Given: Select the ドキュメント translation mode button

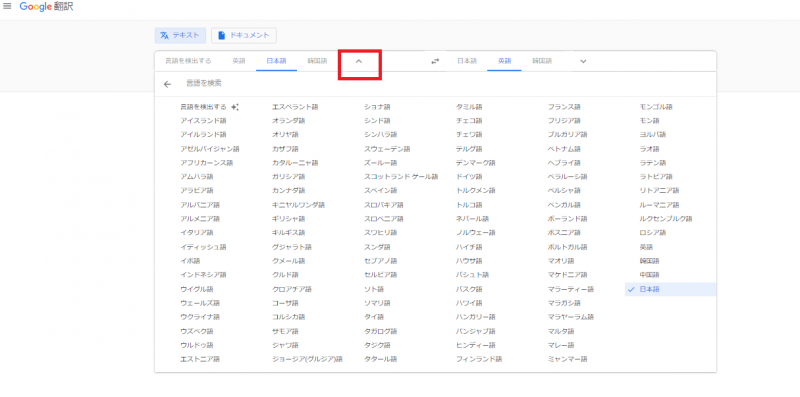Looking at the screenshot, I should (x=244, y=35).
